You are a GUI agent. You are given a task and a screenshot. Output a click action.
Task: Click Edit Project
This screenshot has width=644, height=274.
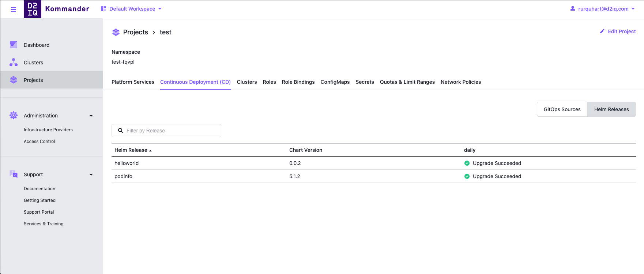[618, 31]
